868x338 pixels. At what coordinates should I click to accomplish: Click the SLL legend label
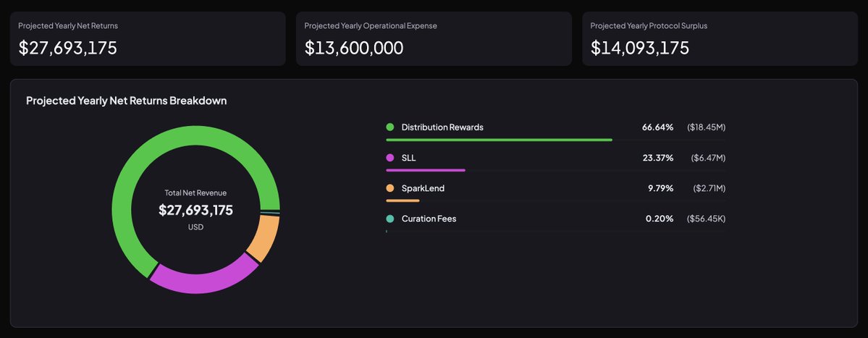(x=409, y=158)
